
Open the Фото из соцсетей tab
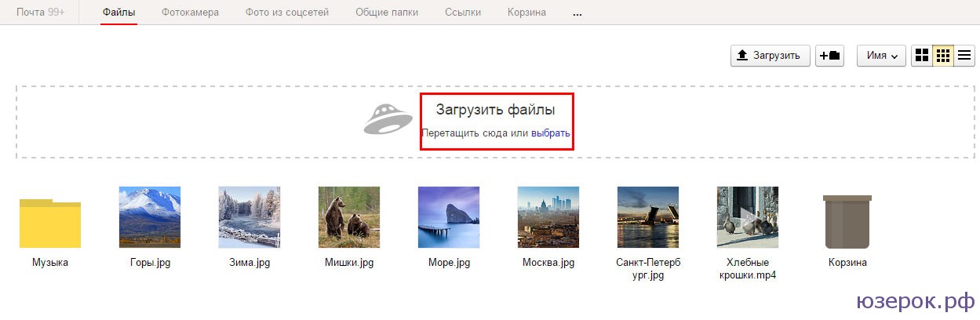click(x=287, y=13)
